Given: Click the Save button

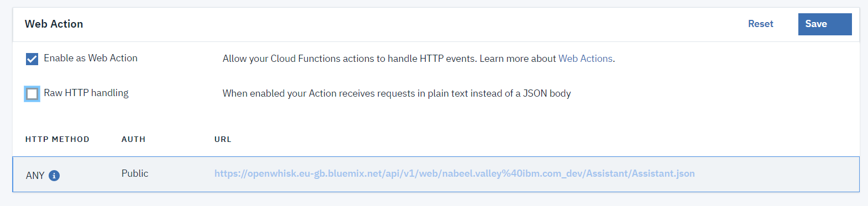Looking at the screenshot, I should click(x=825, y=24).
